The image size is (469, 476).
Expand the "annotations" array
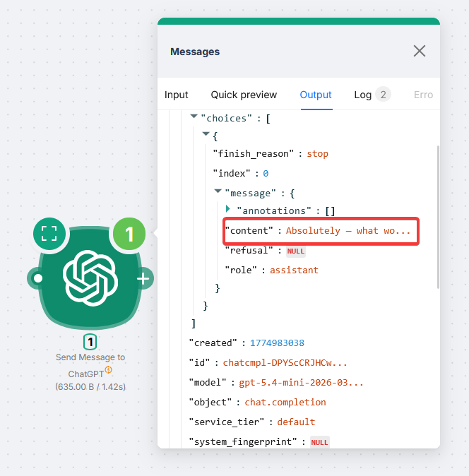(228, 209)
